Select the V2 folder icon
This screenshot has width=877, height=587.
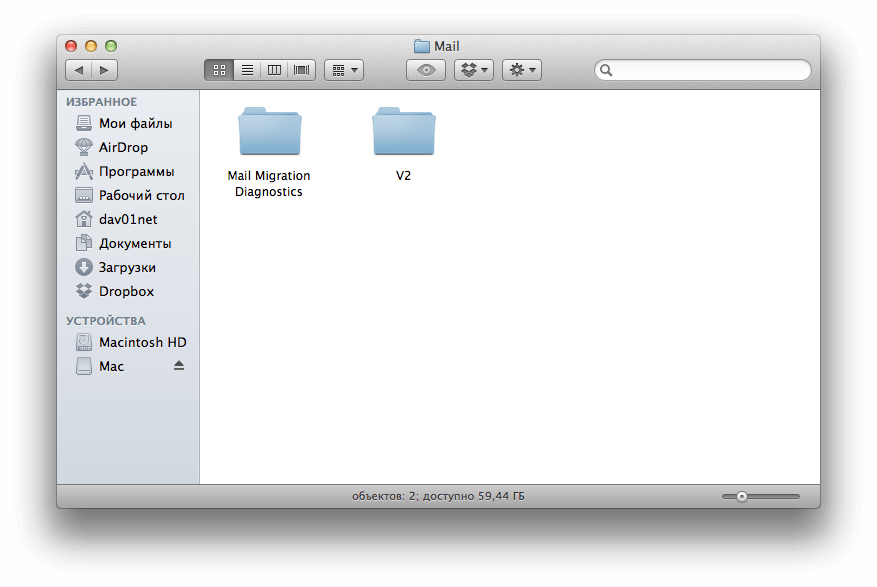click(403, 131)
